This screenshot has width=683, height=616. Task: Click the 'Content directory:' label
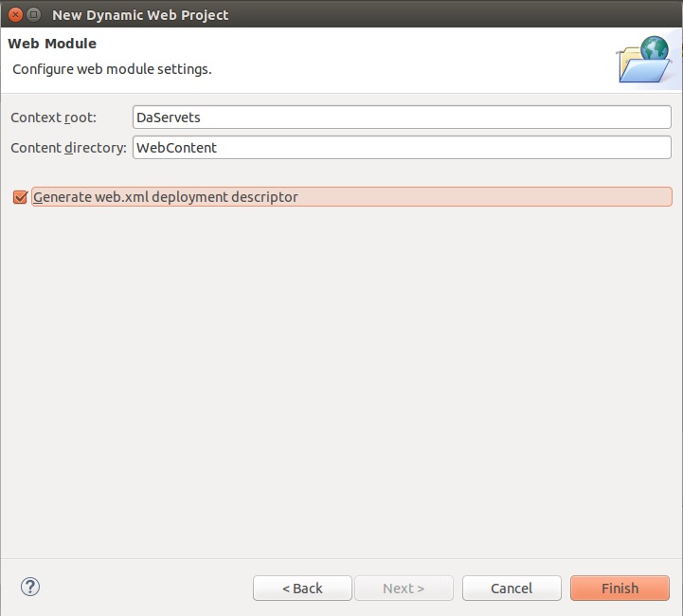68,148
